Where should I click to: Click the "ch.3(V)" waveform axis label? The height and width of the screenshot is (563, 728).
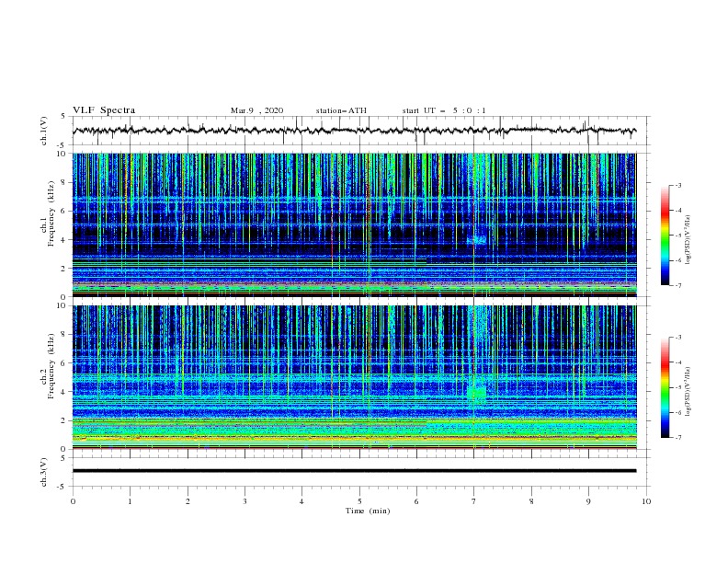pyautogui.click(x=44, y=472)
